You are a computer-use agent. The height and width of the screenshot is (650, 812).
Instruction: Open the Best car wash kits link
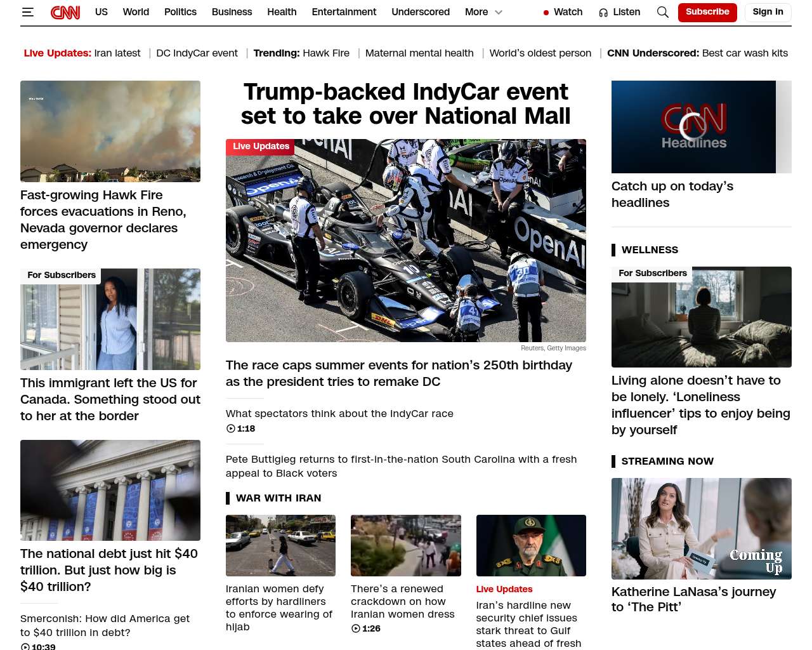(x=745, y=53)
